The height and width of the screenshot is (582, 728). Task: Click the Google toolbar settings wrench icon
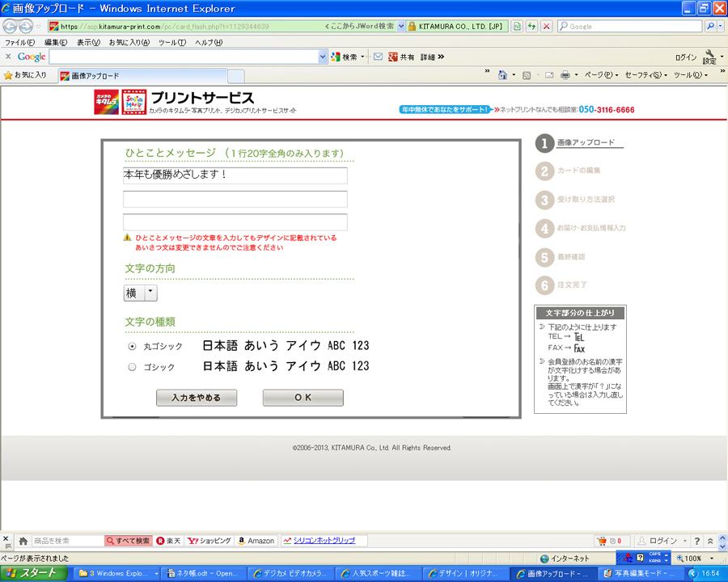[709, 55]
